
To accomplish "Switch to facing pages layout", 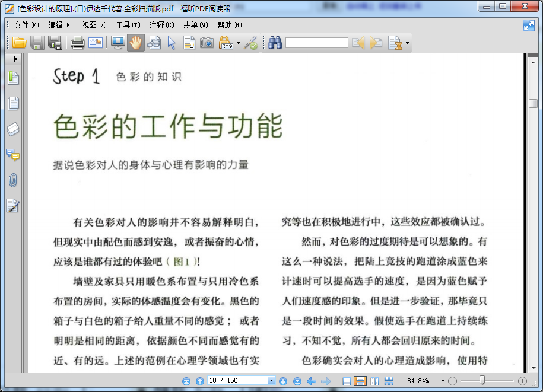I will [374, 381].
